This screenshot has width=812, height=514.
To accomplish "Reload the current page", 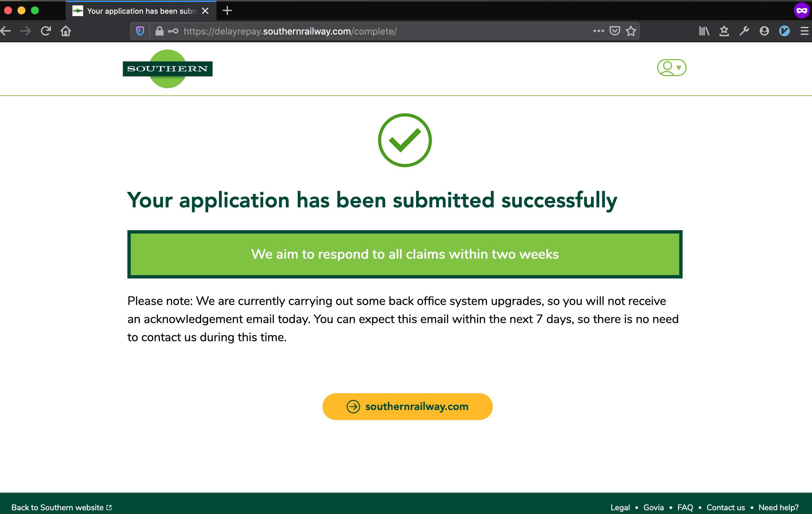I will pos(46,31).
